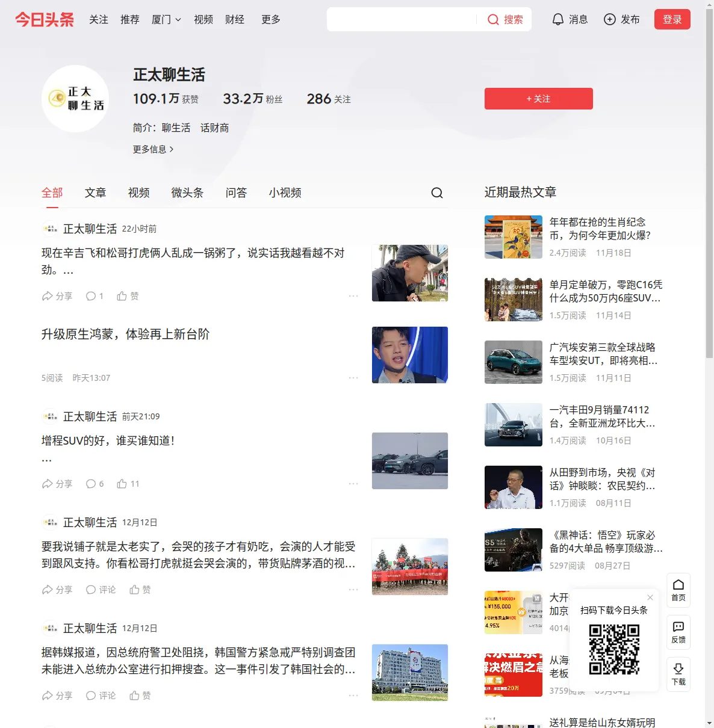
Task: Close the 扫码下载今日头条 QR popup
Action: (x=650, y=597)
